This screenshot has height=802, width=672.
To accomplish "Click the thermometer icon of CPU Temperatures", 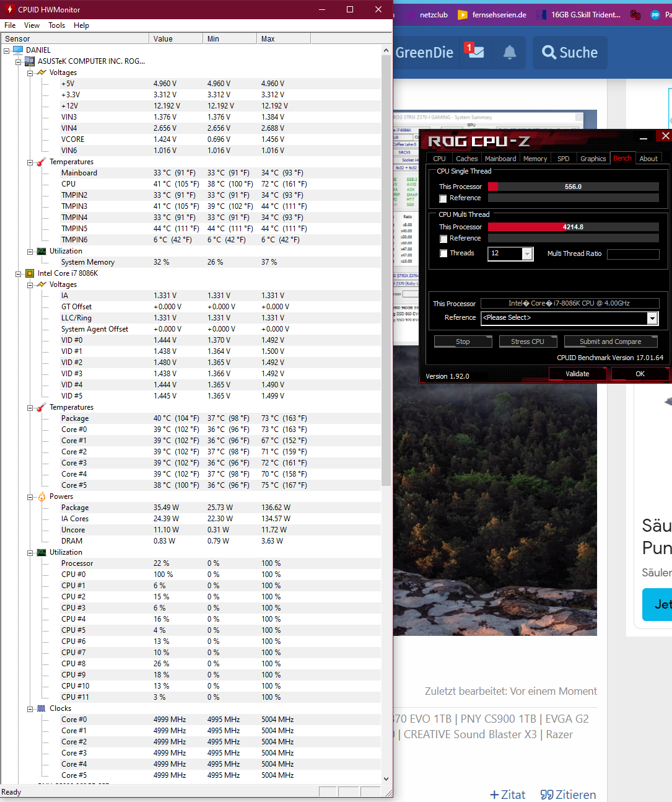I will pyautogui.click(x=41, y=407).
